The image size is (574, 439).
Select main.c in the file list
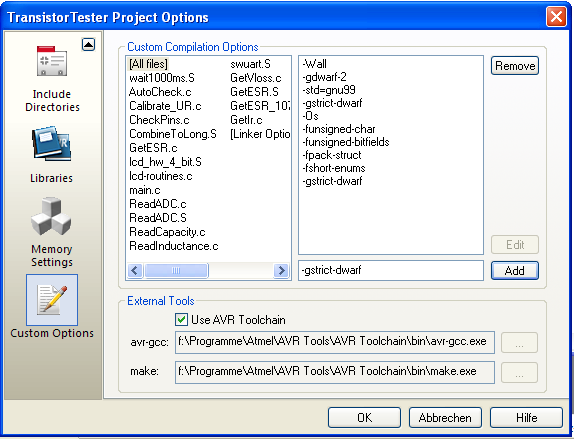pos(145,190)
